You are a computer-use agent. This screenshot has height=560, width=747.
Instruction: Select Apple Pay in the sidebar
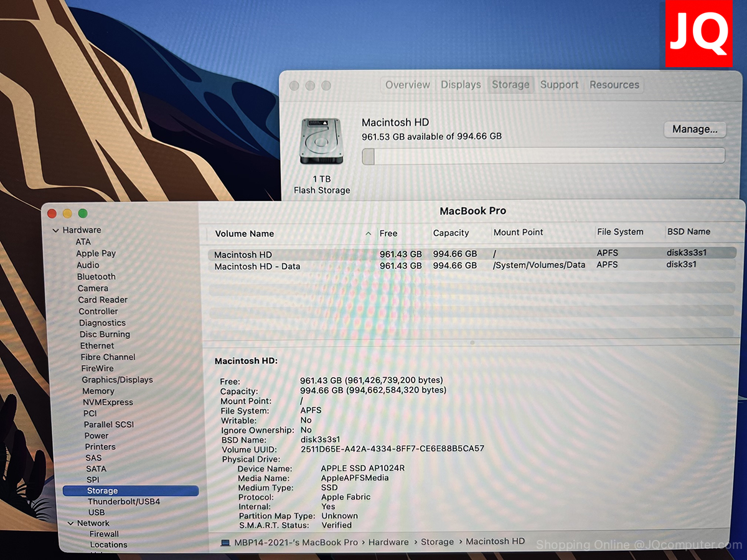[96, 253]
